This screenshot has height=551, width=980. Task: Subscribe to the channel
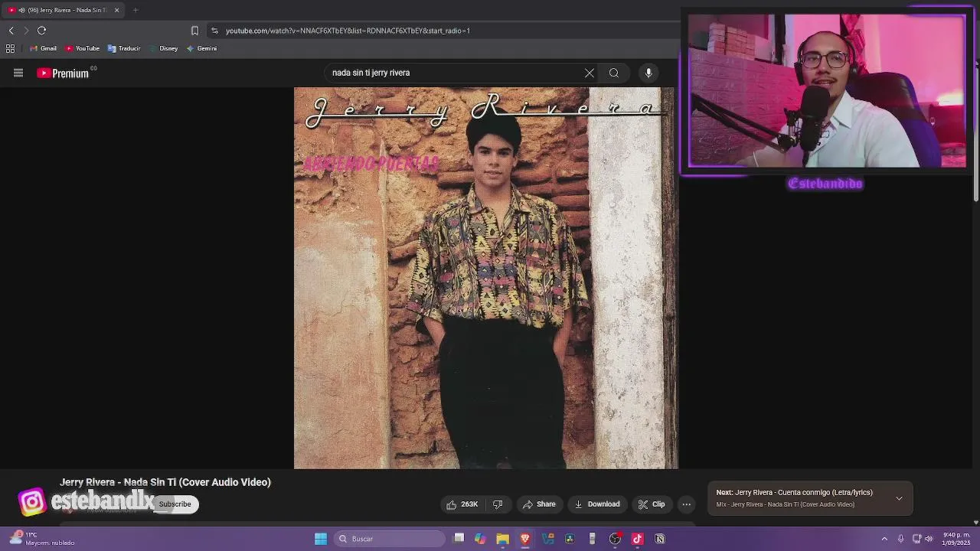tap(175, 504)
